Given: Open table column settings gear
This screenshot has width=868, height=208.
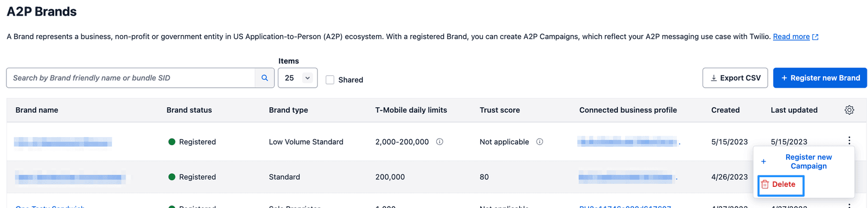Looking at the screenshot, I should (x=849, y=110).
